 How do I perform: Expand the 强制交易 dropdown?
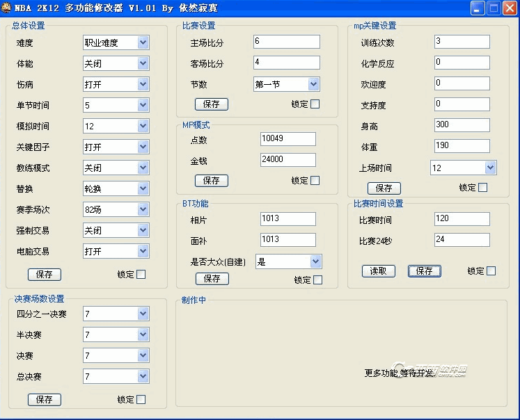pyautogui.click(x=116, y=231)
